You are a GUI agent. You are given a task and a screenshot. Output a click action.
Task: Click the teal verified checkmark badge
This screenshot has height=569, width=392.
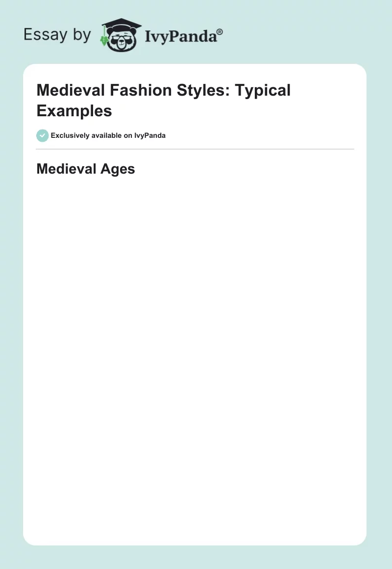(x=42, y=135)
